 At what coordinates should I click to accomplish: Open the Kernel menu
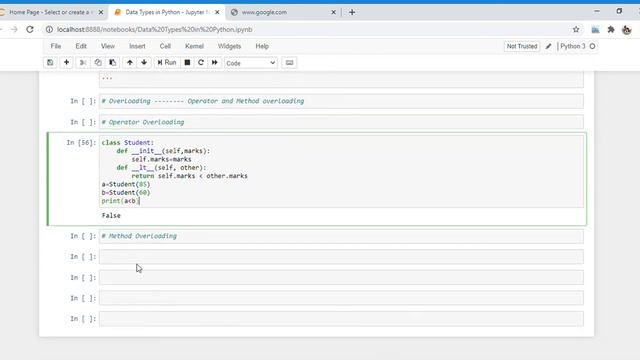(x=194, y=47)
